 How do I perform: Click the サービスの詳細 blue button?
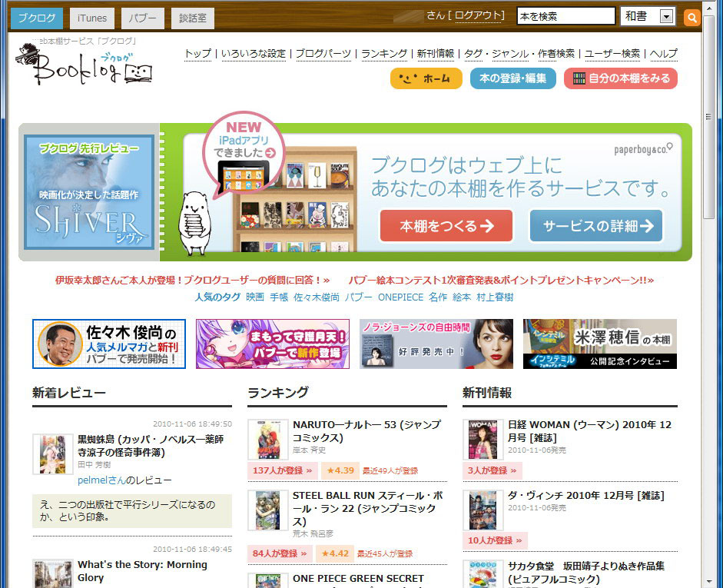596,225
